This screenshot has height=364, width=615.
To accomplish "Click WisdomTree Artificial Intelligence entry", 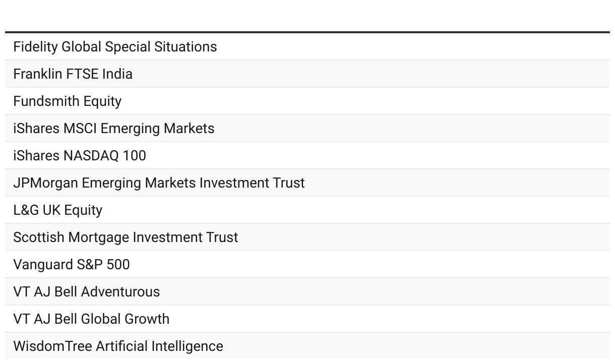I will pos(307,346).
